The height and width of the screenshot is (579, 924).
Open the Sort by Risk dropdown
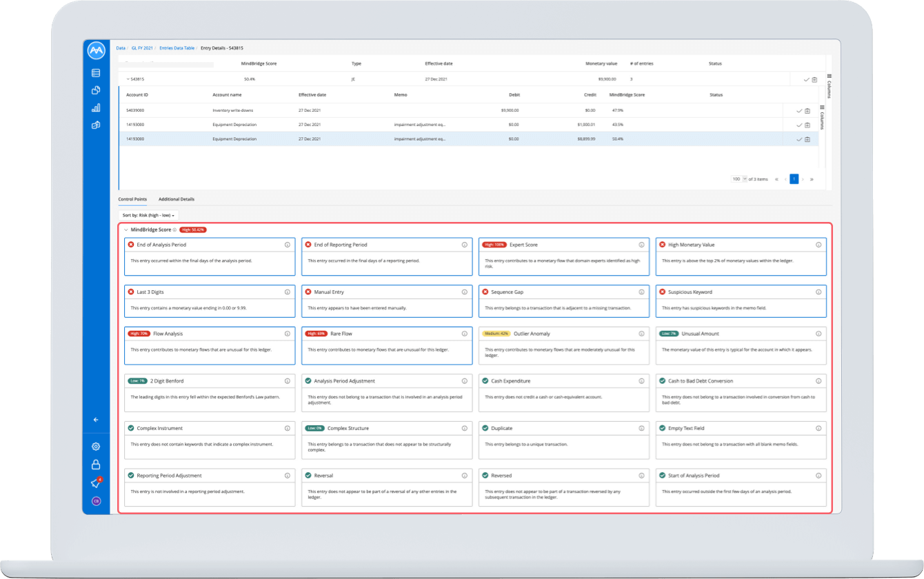tap(150, 216)
